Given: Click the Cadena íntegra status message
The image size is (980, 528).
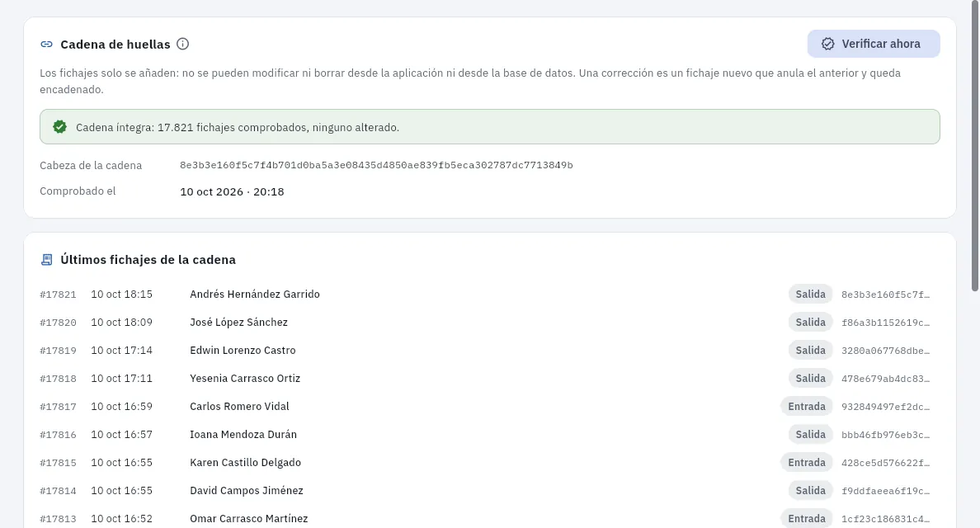Looking at the screenshot, I should (x=489, y=127).
